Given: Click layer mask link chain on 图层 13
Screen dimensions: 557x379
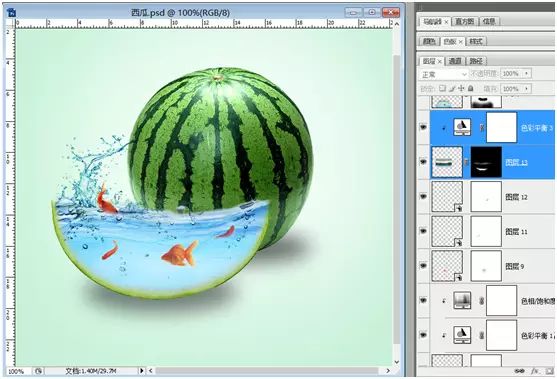Looking at the screenshot, I should click(467, 162).
